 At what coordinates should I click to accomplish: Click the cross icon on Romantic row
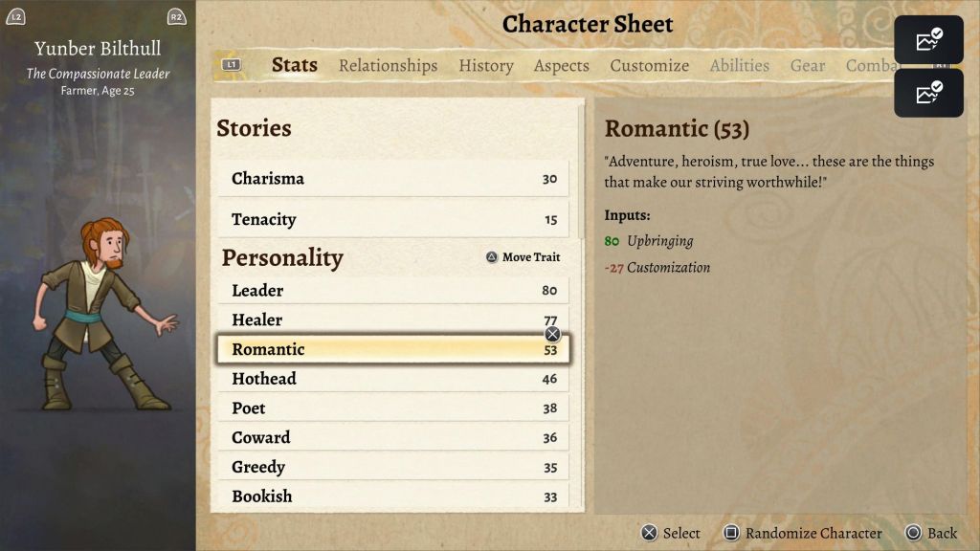click(x=552, y=334)
